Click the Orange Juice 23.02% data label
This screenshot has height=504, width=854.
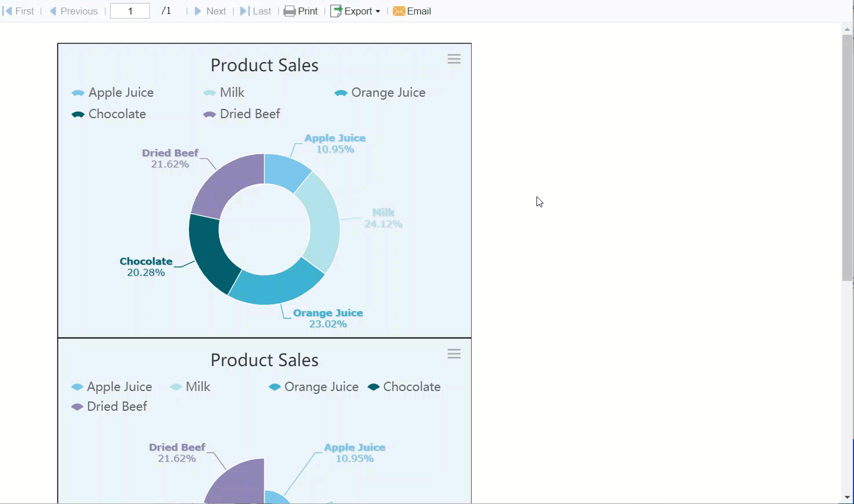[x=328, y=319]
